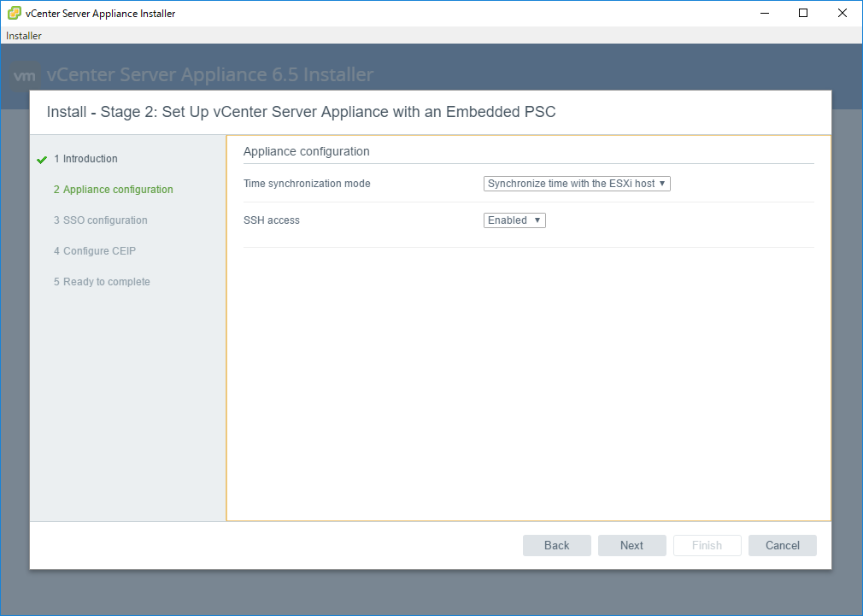Open the SSH access dropdown
The image size is (863, 616).
click(514, 220)
